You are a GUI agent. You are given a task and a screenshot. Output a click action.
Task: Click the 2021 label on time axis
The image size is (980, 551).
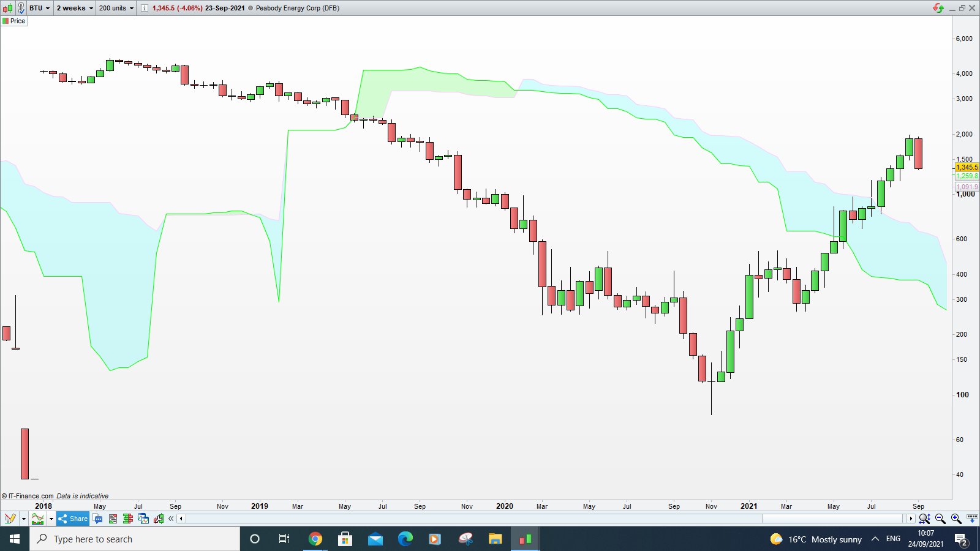tap(748, 506)
